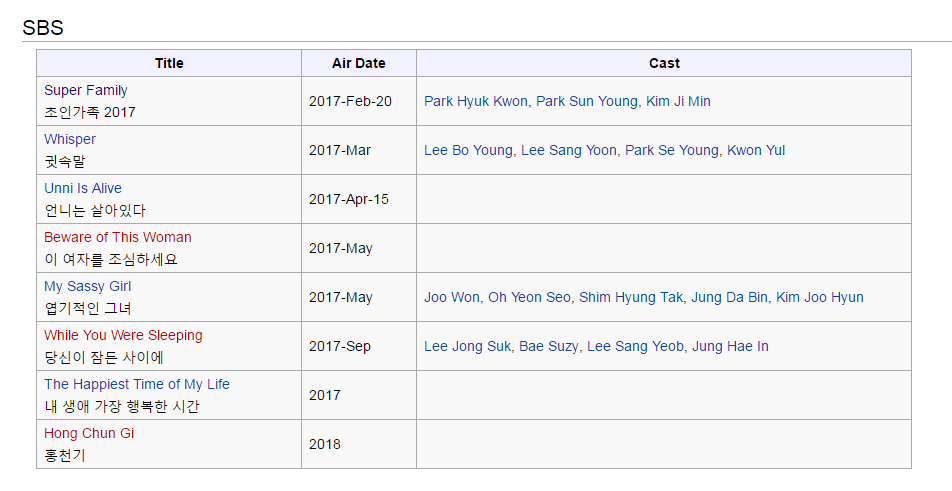This screenshot has height=491, width=952.
Task: Click the Kim Joo Hyun link
Action: 820,297
